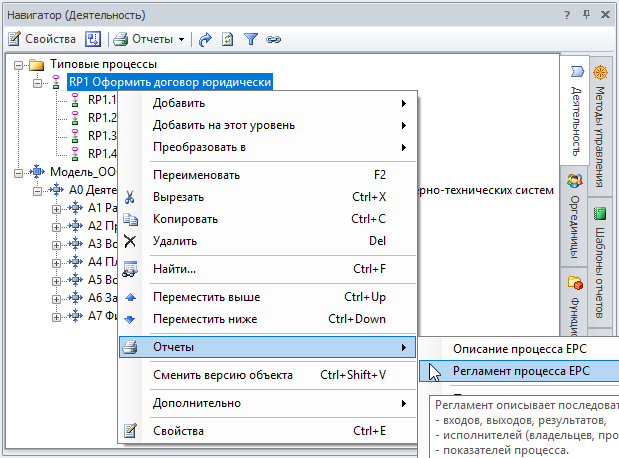
Task: Click the refresh document icon in toolbar
Action: point(228,39)
